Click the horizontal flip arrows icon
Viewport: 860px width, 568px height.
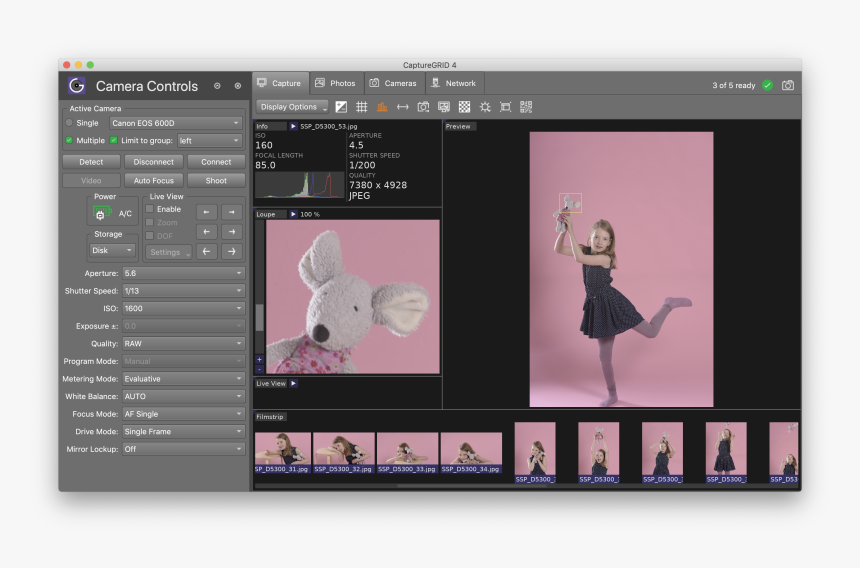point(402,107)
